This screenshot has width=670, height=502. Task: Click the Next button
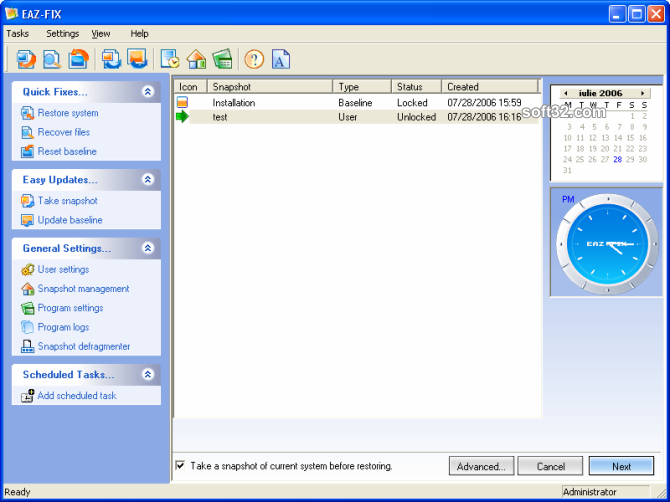click(621, 466)
